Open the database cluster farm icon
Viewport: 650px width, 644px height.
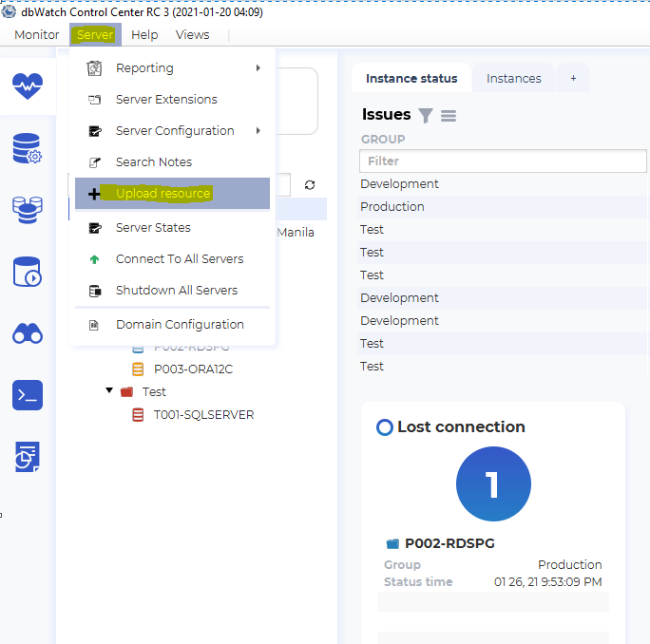(27, 210)
